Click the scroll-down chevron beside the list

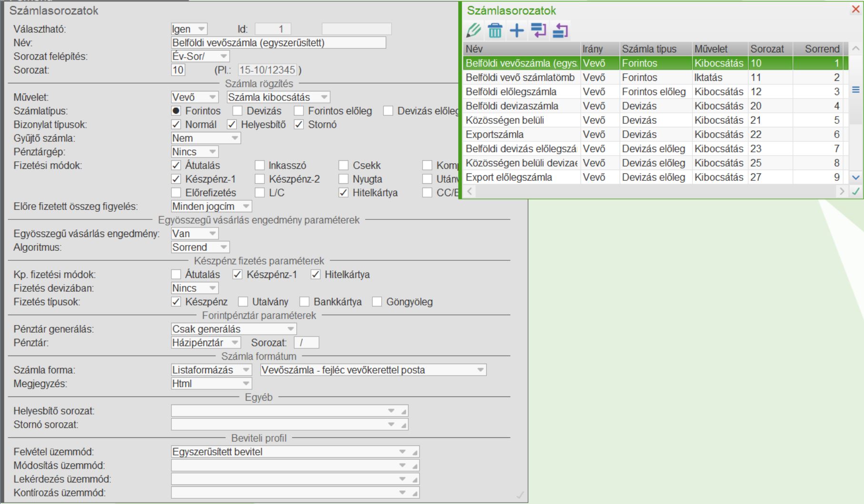(855, 178)
